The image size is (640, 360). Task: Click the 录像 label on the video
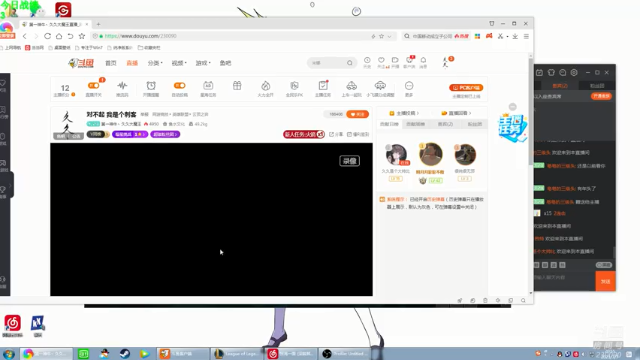[350, 161]
